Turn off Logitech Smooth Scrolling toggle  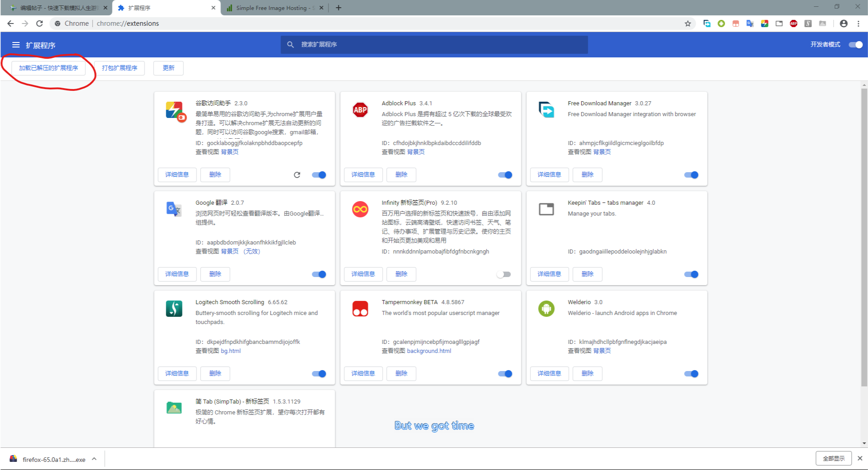coord(319,374)
